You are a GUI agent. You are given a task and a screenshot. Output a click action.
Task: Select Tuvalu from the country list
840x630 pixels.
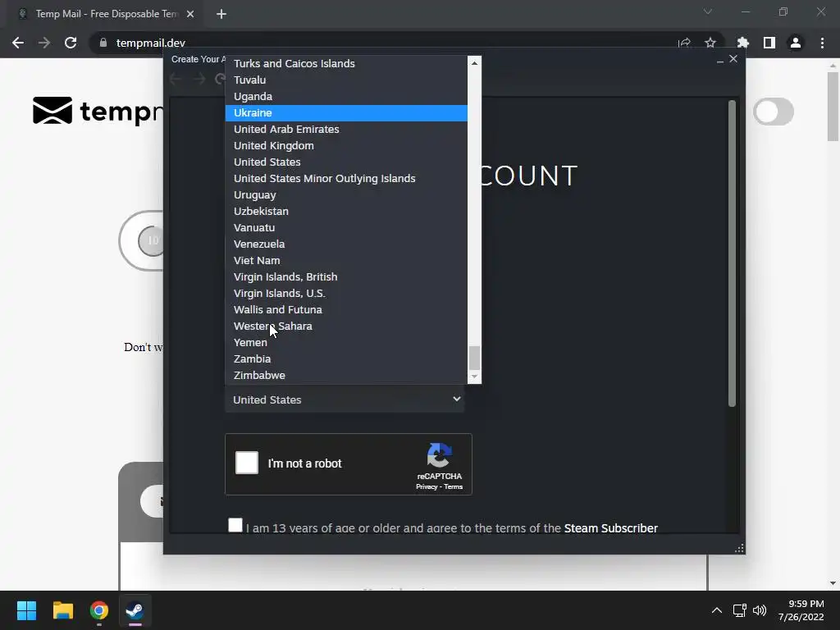346,80
